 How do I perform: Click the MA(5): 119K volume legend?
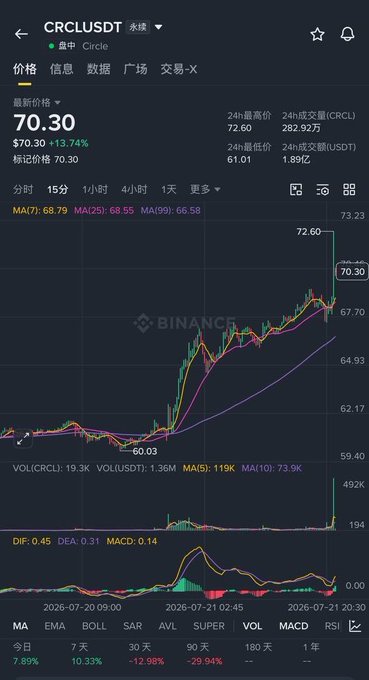pos(209,468)
